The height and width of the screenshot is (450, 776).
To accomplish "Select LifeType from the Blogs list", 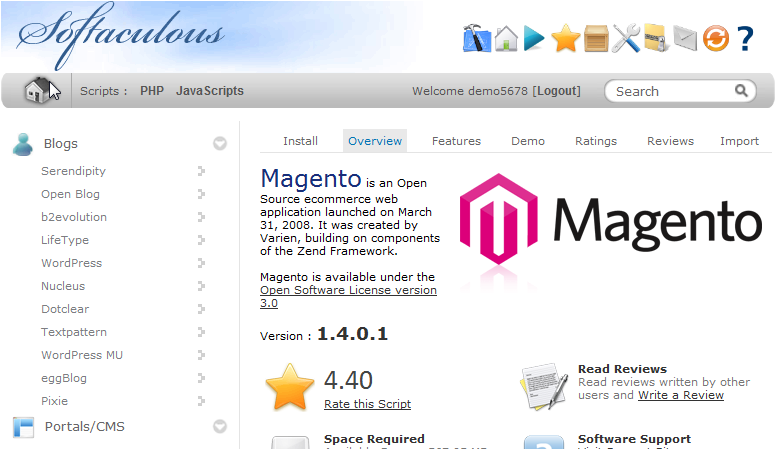I will [65, 240].
